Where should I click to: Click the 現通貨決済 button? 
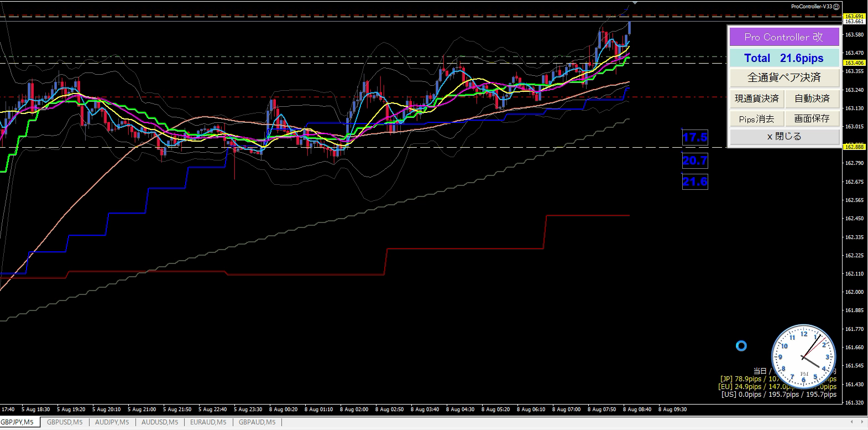(x=756, y=99)
